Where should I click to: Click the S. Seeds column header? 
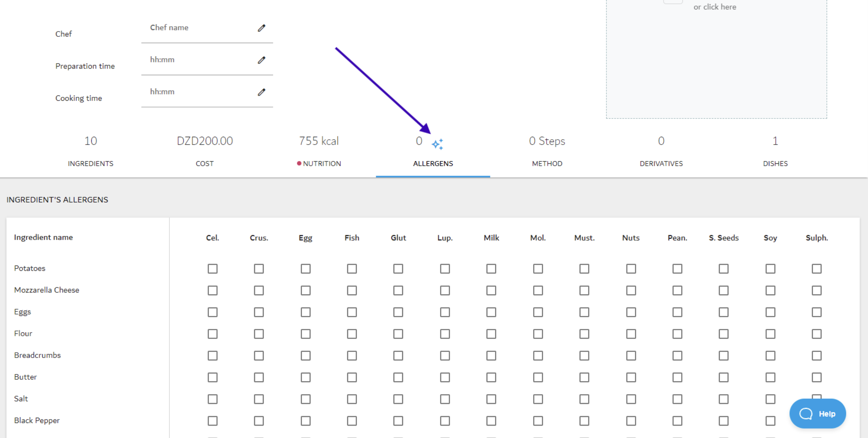point(724,238)
